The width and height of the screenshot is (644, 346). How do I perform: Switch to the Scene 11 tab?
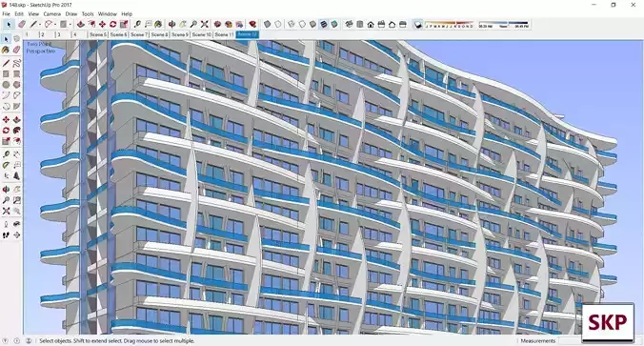pyautogui.click(x=224, y=34)
